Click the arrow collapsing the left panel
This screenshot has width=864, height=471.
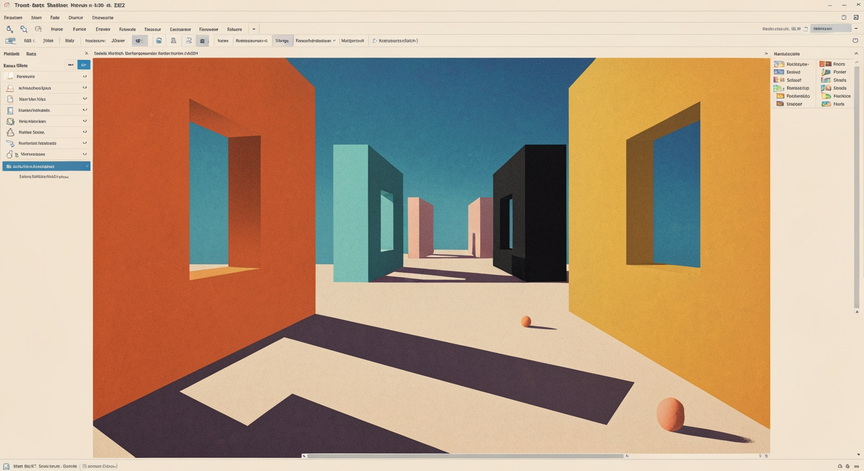[86, 54]
